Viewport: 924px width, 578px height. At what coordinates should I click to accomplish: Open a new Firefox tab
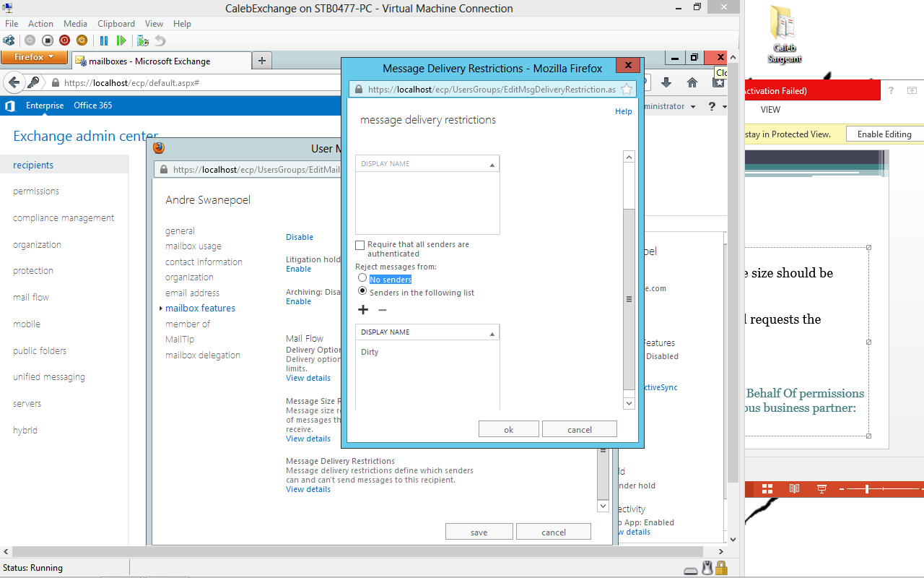point(261,61)
